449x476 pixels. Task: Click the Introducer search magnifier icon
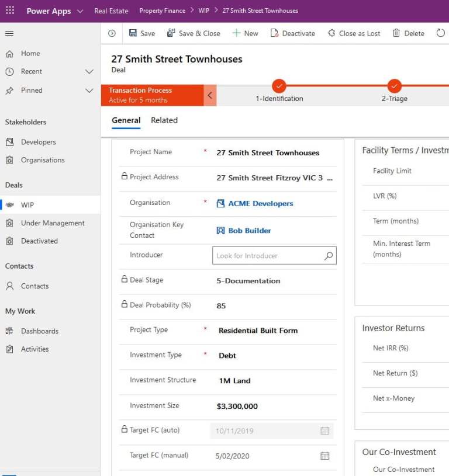pos(329,256)
